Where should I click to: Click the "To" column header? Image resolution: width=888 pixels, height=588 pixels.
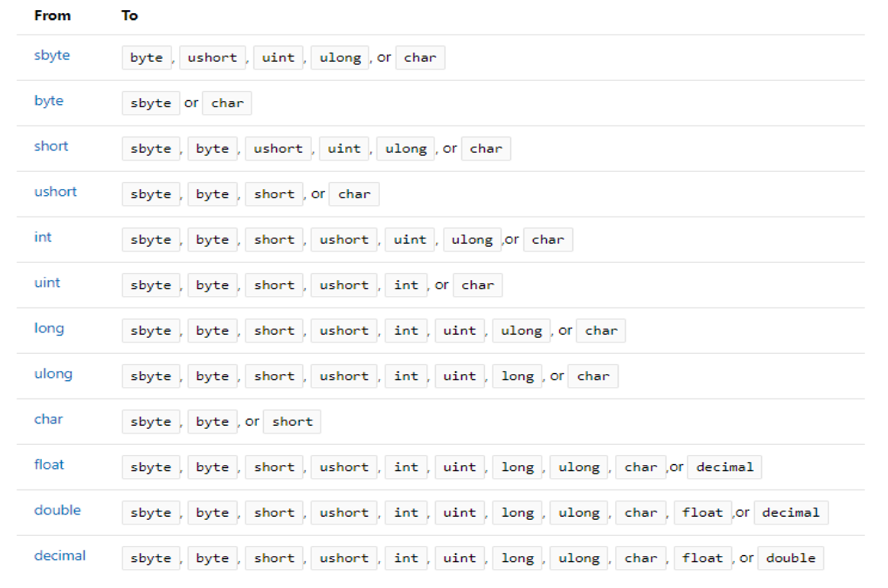(x=129, y=15)
